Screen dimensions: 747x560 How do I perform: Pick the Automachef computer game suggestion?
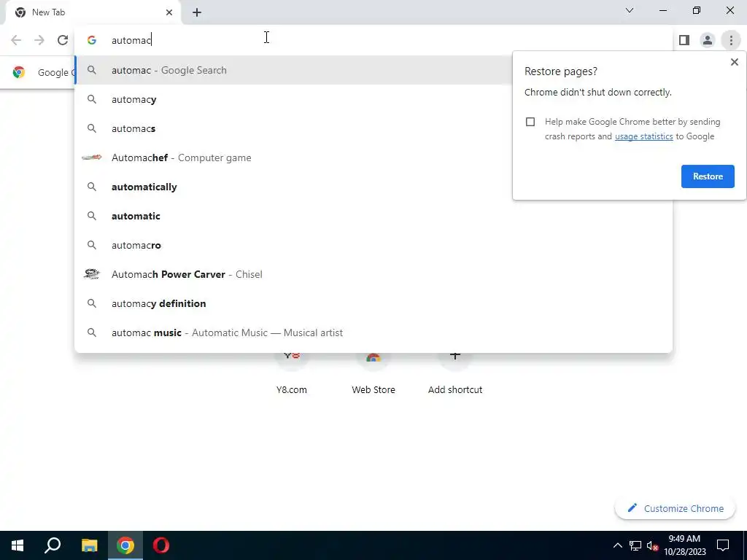tap(373, 157)
